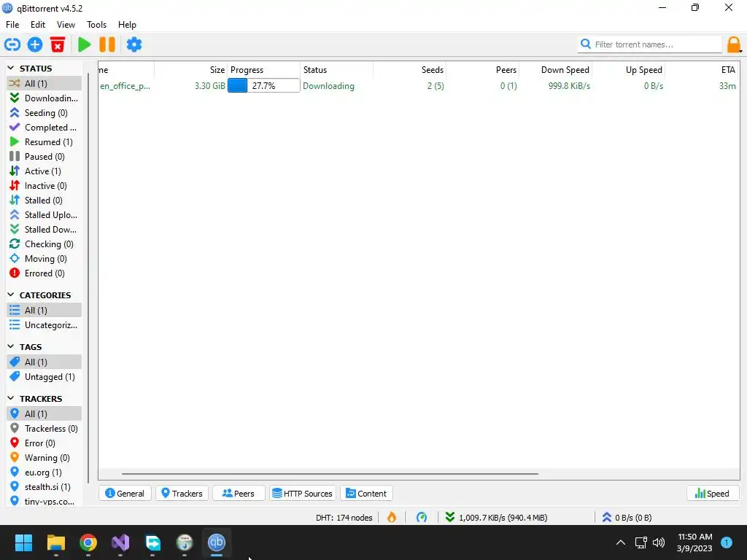Open the View menu
The width and height of the screenshot is (747, 560).
pyautogui.click(x=66, y=25)
